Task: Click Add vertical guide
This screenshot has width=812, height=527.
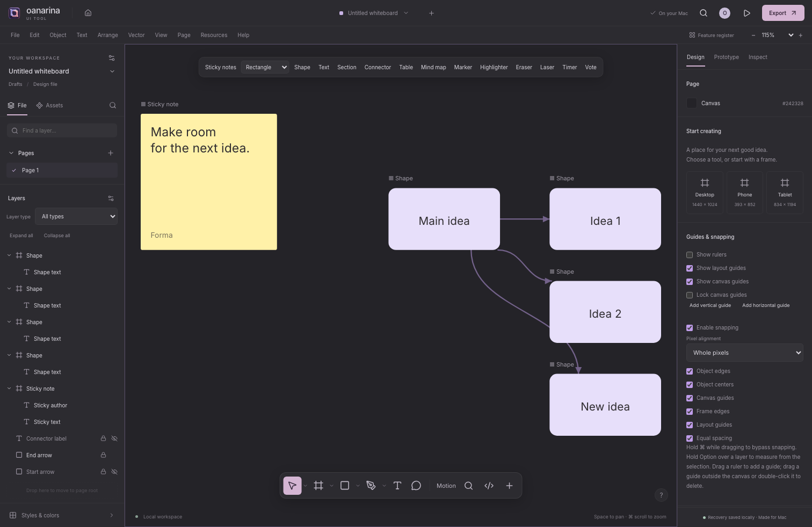Action: 710,305
